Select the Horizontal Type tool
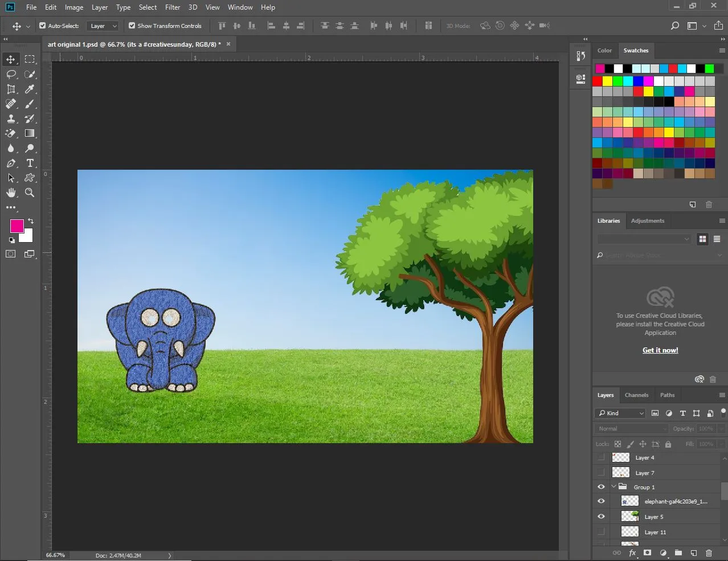This screenshot has height=561, width=728. point(30,163)
